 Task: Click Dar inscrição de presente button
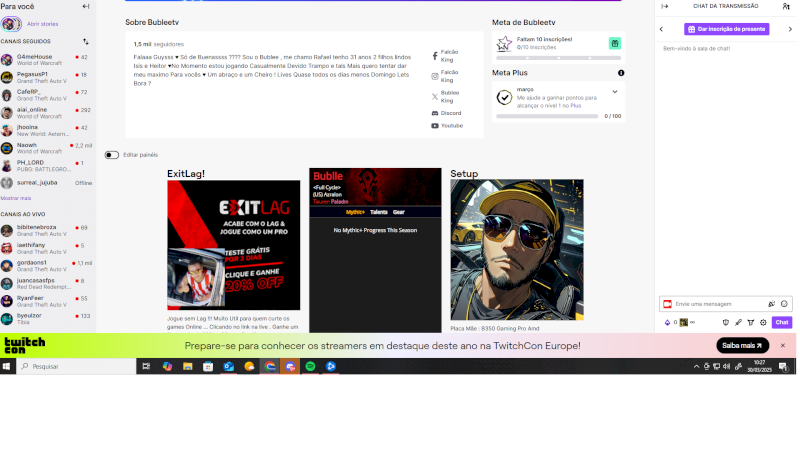(x=727, y=29)
